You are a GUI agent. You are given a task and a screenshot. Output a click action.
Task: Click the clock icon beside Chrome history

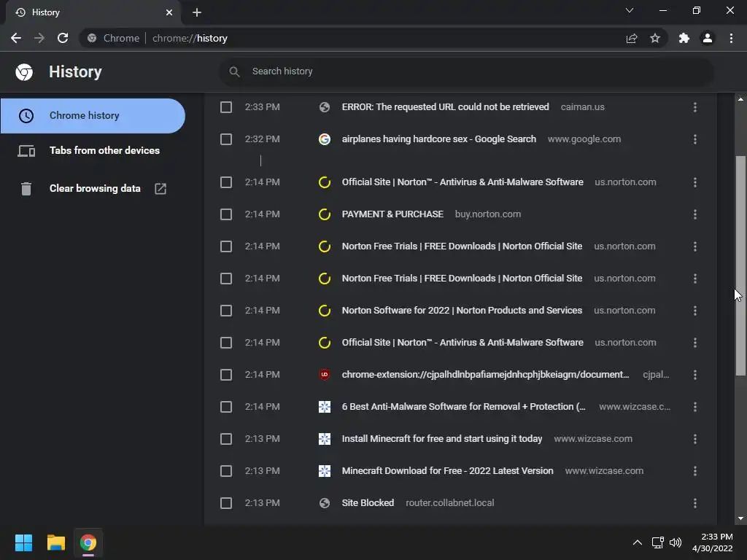point(26,116)
